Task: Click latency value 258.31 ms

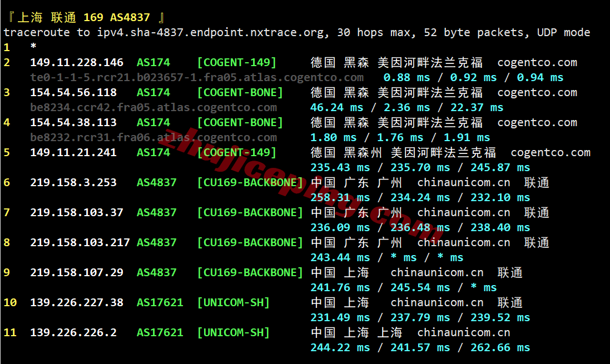Action: pyautogui.click(x=340, y=197)
